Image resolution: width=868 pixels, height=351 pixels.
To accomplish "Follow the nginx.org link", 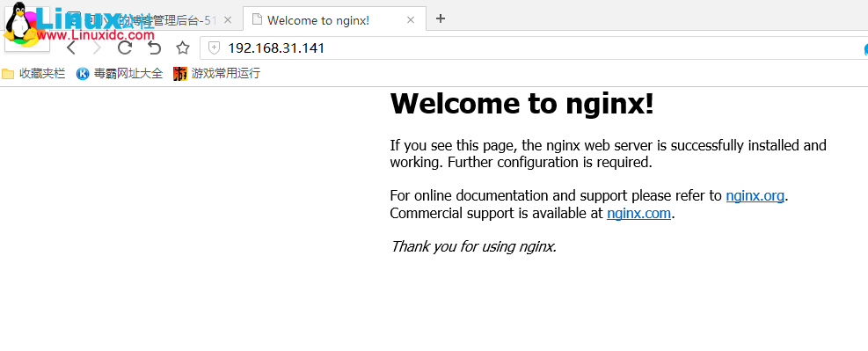I will [755, 195].
